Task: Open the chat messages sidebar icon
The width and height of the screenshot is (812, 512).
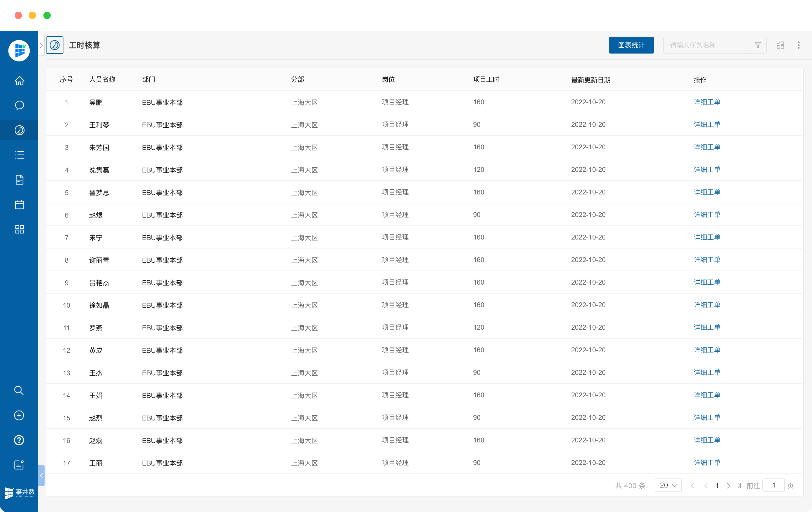Action: [x=19, y=105]
